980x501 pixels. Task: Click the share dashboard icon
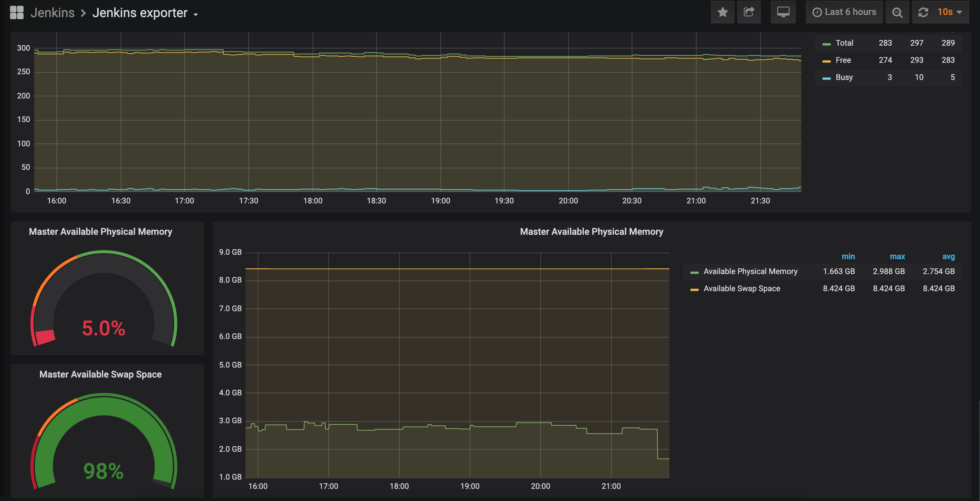749,12
